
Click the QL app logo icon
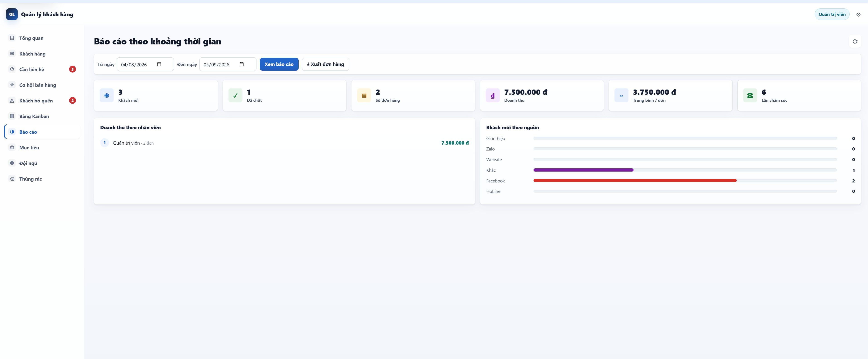(12, 14)
